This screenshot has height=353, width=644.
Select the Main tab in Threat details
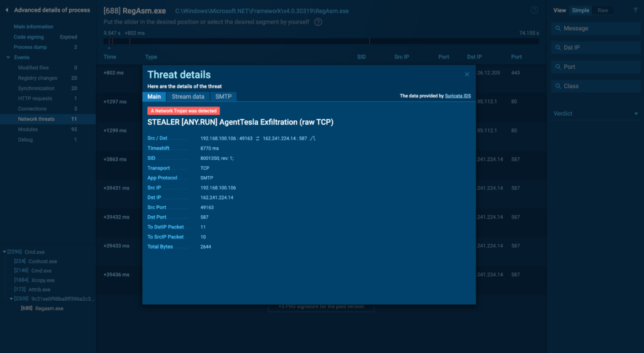click(x=154, y=96)
